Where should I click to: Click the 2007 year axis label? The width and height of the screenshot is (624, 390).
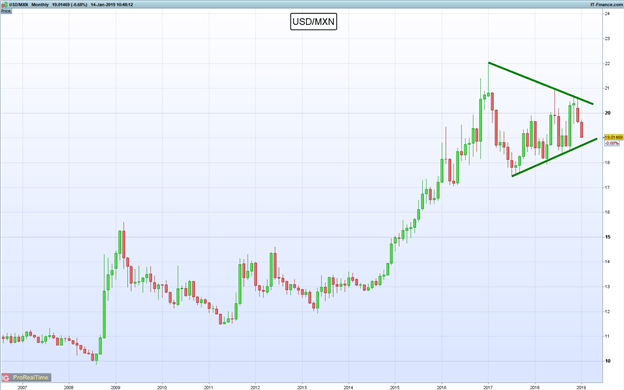[x=22, y=387]
